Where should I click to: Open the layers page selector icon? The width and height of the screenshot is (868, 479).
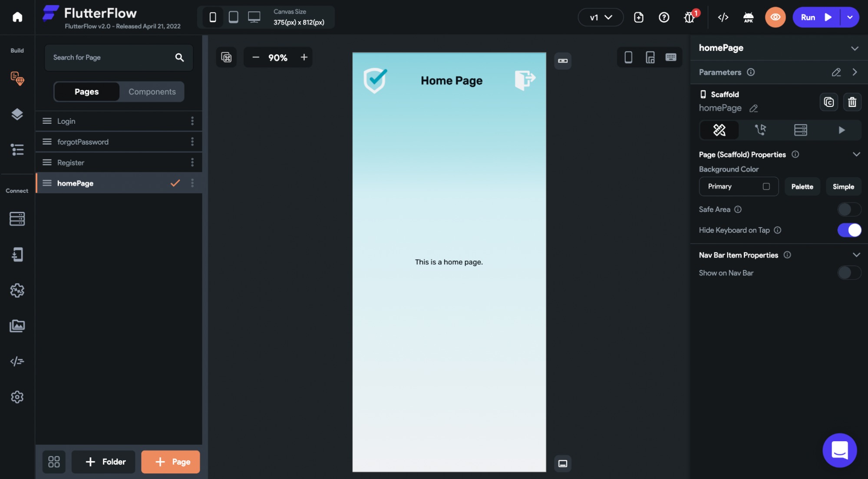17,114
